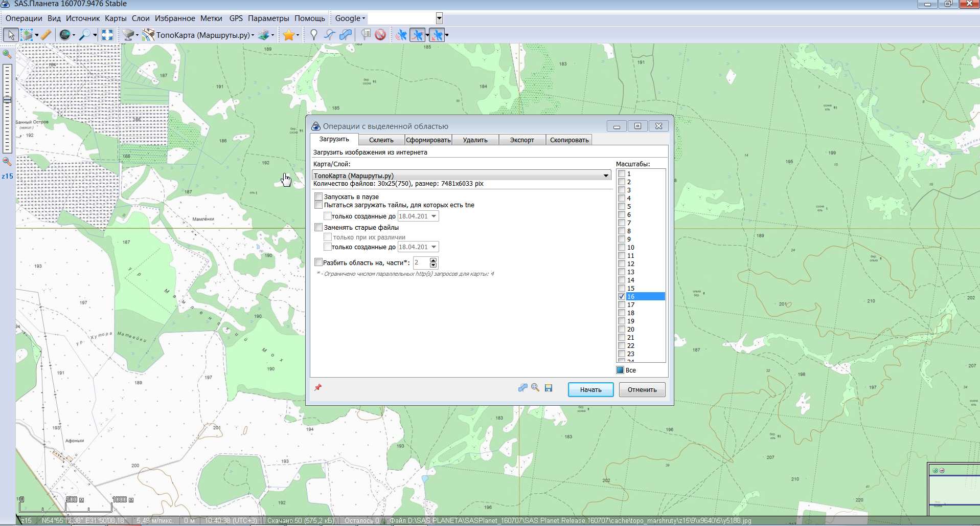The width and height of the screenshot is (980, 526).
Task: Click the add placemark pin icon
Action: [x=314, y=35]
